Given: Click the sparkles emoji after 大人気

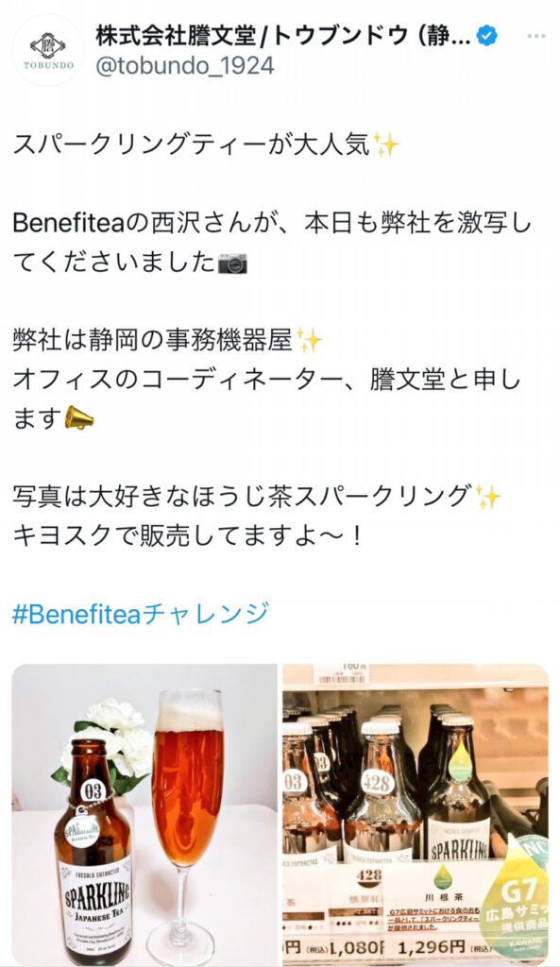Looking at the screenshot, I should 385,146.
